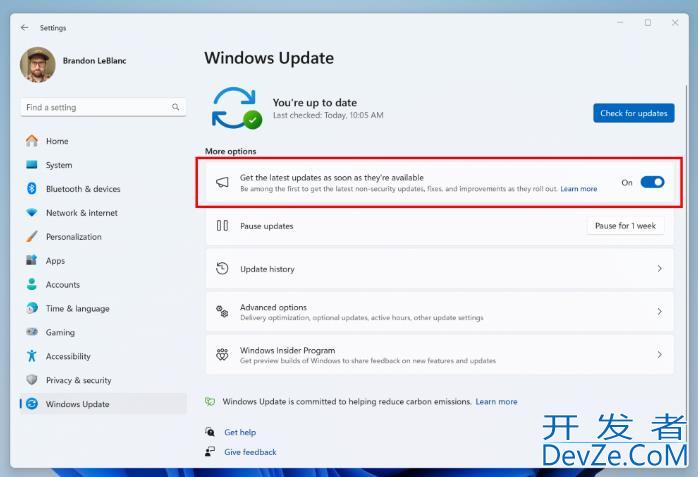
Task: Click the Pause for 1 week button
Action: click(x=625, y=226)
